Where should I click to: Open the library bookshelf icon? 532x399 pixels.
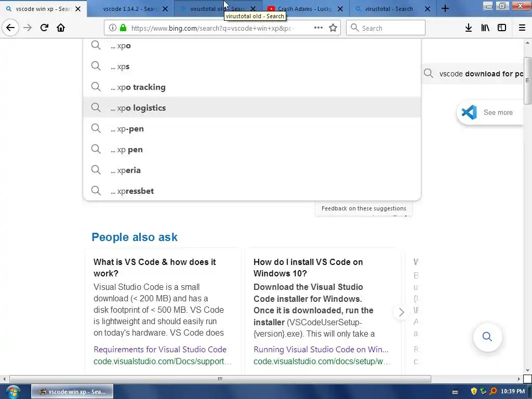(485, 28)
